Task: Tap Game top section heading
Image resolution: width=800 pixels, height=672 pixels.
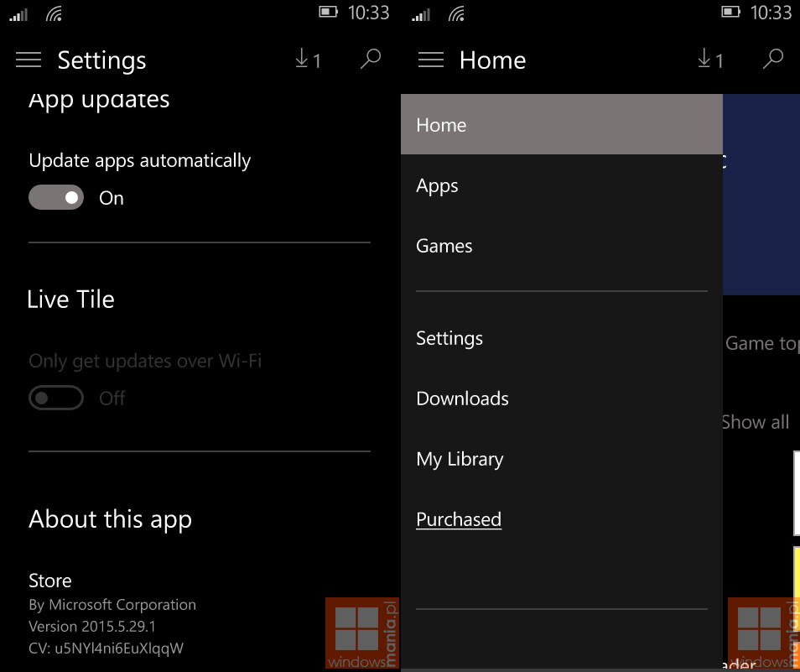Action: [x=762, y=343]
